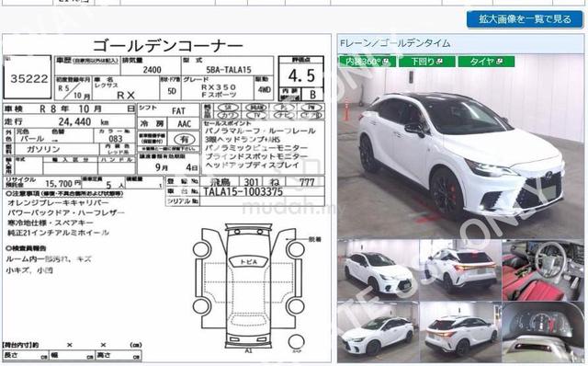Click the grade RX350 Fスポーツ

pos(219,91)
